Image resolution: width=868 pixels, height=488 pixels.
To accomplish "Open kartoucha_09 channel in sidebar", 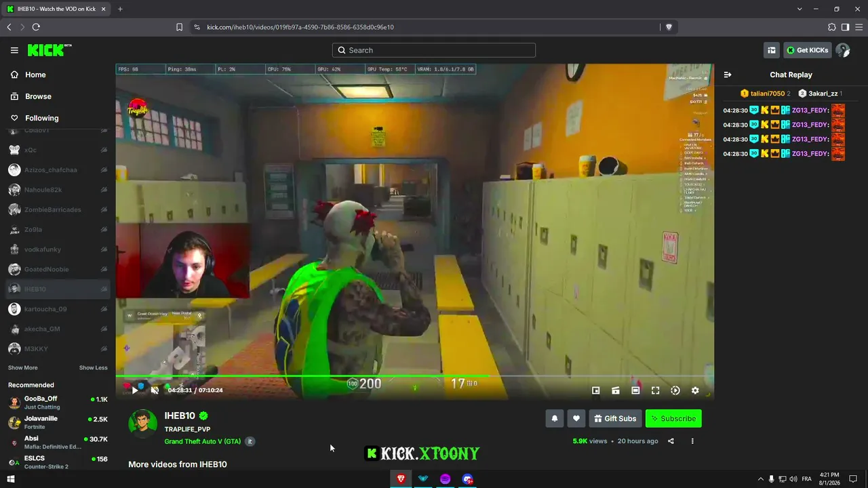I will [58, 309].
